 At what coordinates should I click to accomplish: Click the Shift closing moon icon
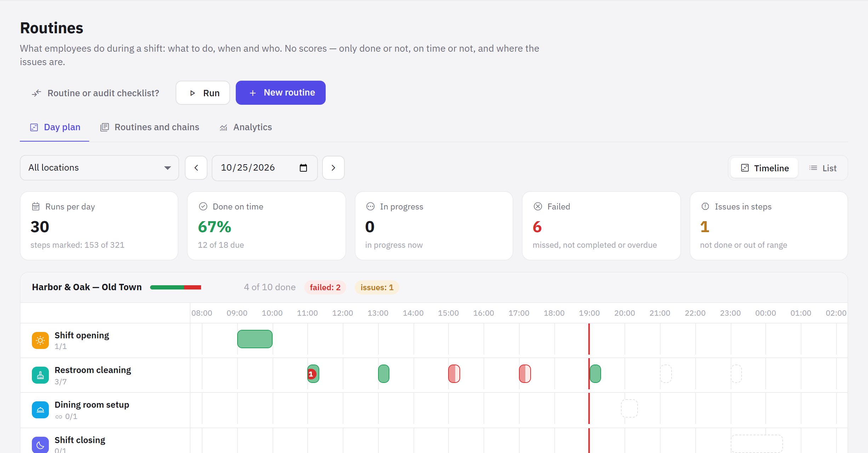pos(40,445)
